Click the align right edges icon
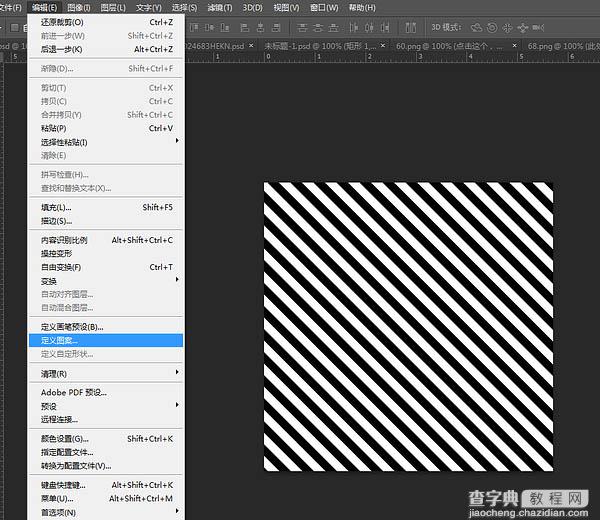The image size is (600, 520). pos(276,28)
